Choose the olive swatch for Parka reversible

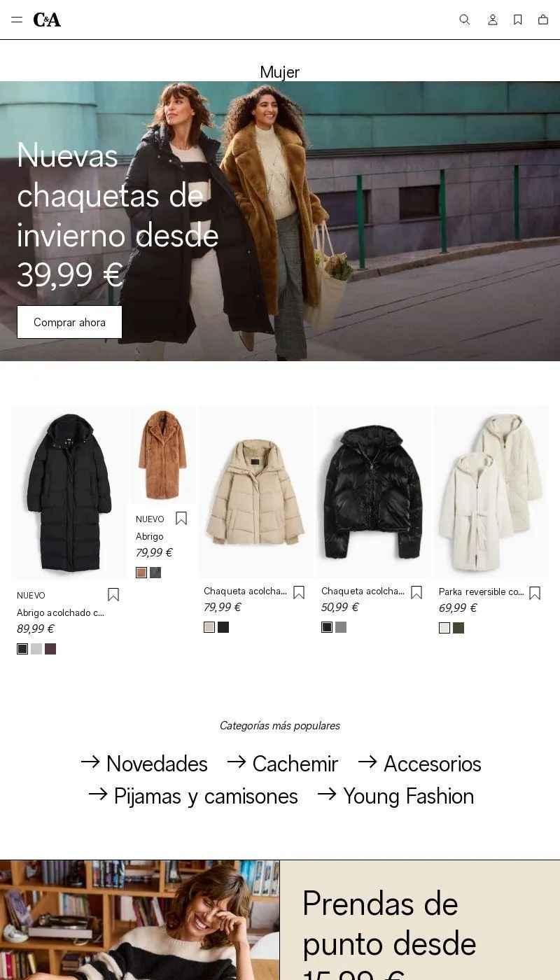[x=458, y=628]
